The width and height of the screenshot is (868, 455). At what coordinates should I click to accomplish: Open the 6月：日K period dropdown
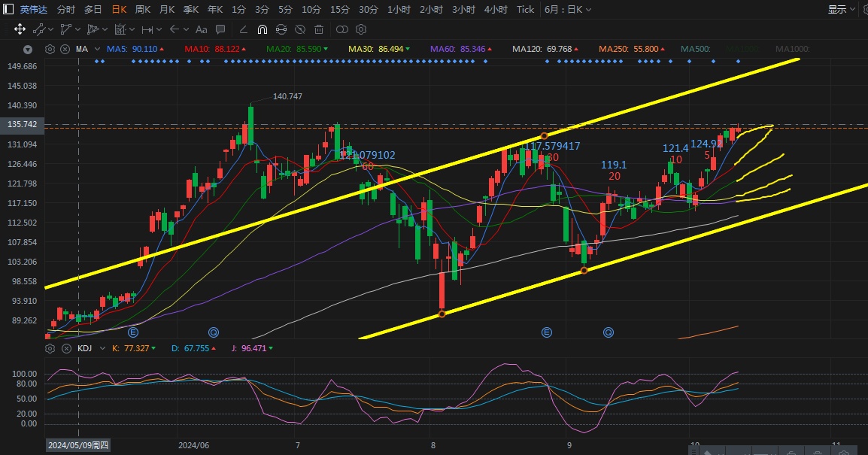(567, 9)
